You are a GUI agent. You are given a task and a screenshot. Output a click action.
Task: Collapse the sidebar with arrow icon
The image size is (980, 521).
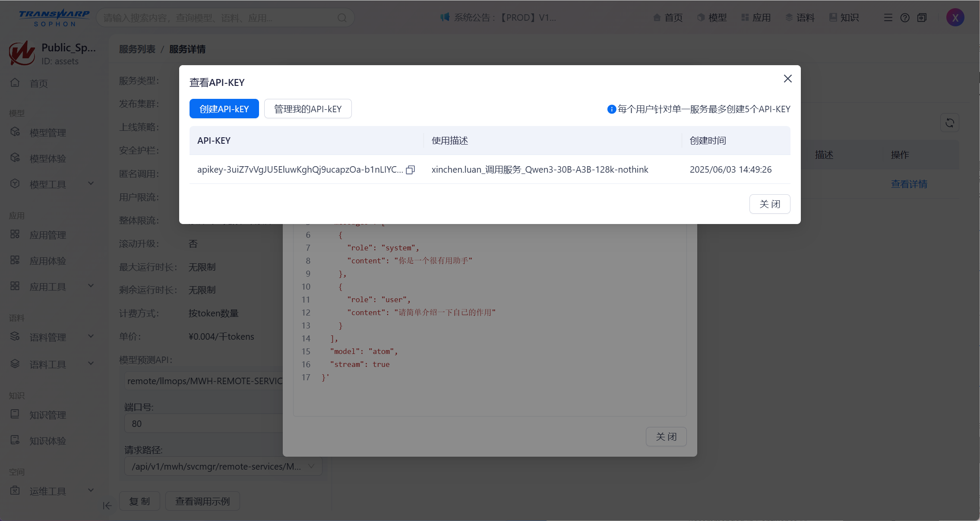pyautogui.click(x=107, y=505)
